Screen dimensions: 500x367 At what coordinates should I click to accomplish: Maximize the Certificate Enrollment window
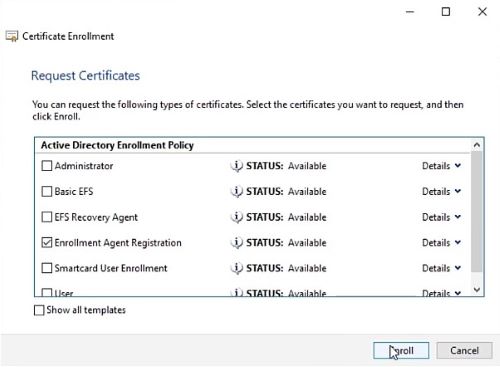446,12
